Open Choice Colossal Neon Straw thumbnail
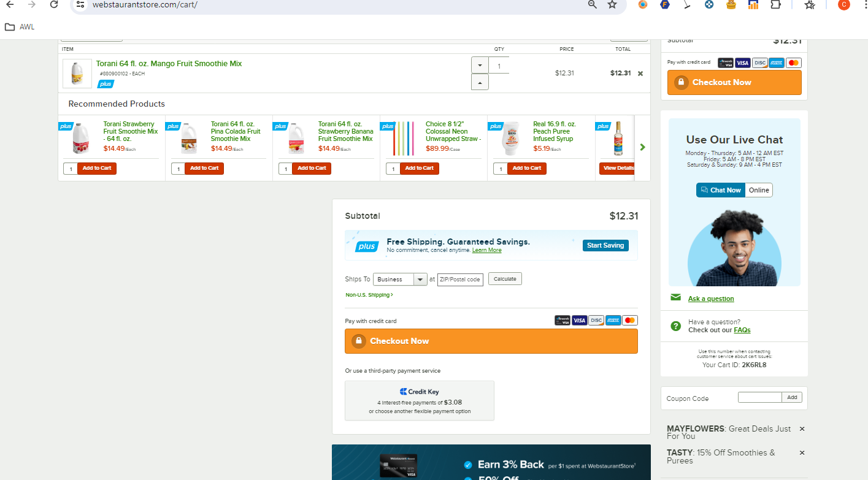The width and height of the screenshot is (868, 480). click(403, 139)
